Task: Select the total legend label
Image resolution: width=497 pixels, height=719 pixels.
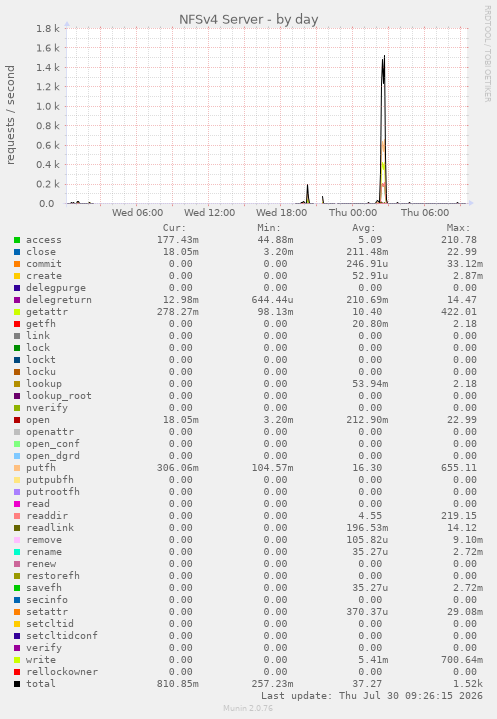Action: tap(41, 684)
